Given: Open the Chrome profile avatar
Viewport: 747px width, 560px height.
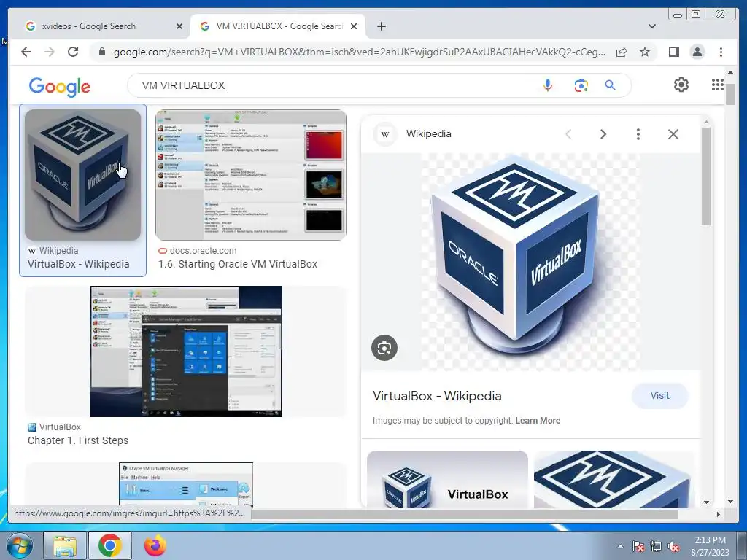Looking at the screenshot, I should [x=697, y=52].
